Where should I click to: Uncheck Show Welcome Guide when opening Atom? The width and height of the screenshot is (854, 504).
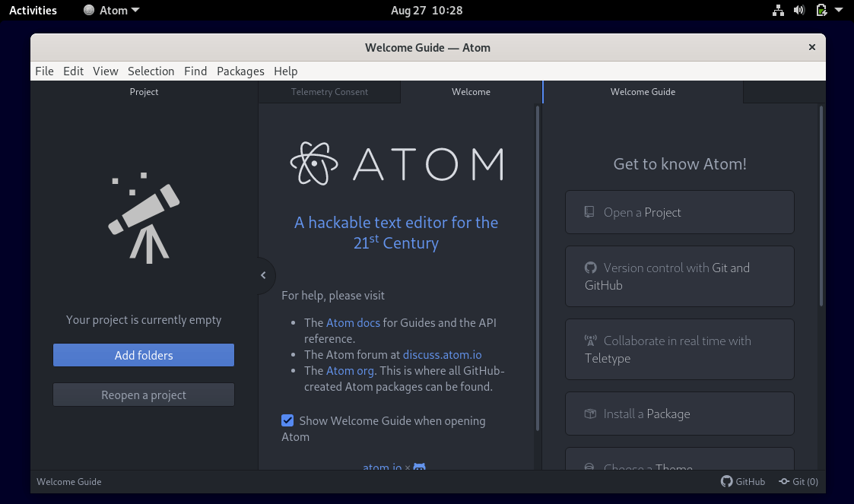pyautogui.click(x=287, y=420)
